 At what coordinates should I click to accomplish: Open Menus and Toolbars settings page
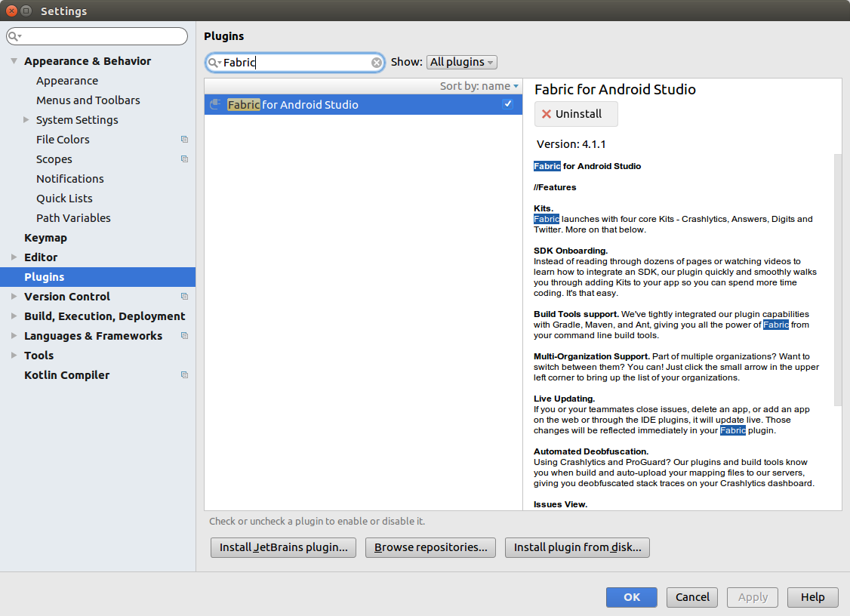click(x=88, y=100)
